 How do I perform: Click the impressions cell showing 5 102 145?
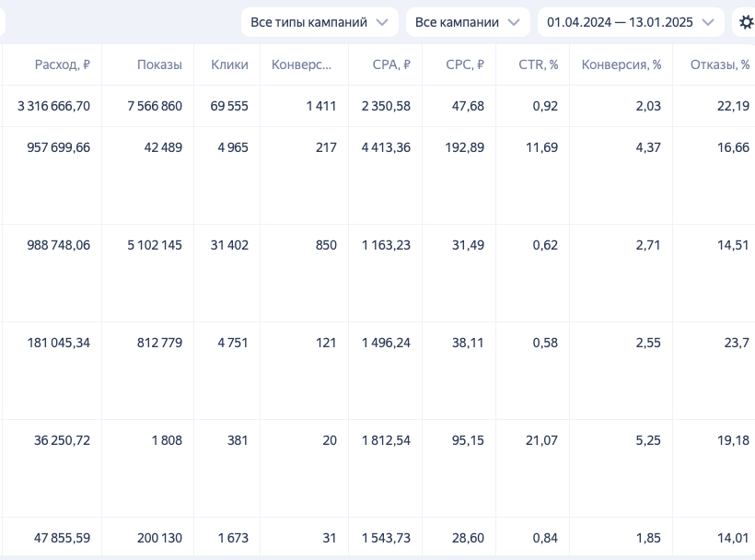[x=155, y=245]
